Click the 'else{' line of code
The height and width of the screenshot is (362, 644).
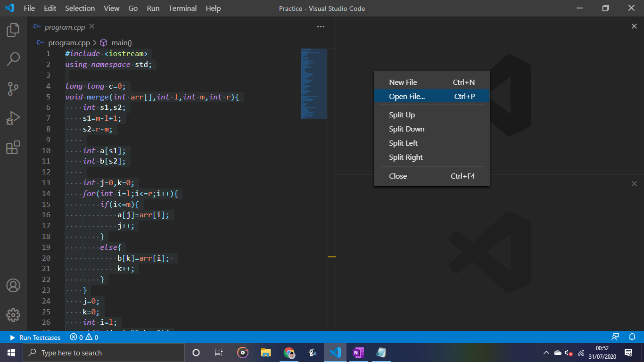tap(111, 247)
